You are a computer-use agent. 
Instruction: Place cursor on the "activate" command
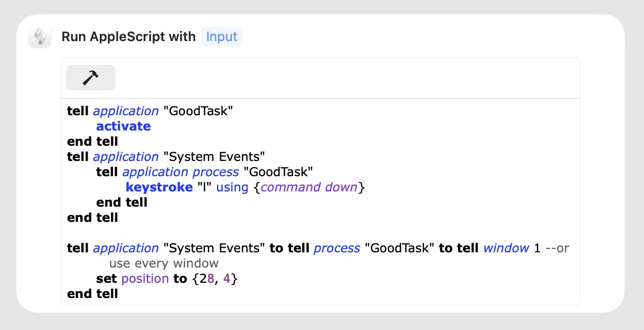point(123,126)
